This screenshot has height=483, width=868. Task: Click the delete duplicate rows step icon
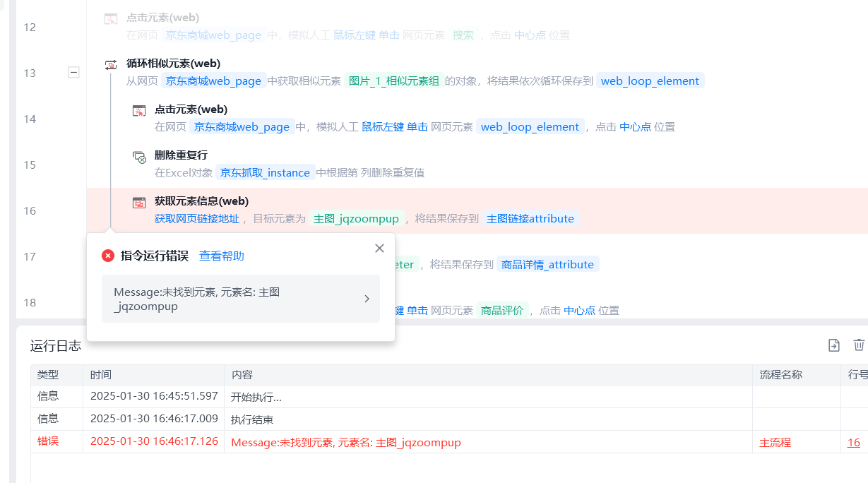[x=139, y=156]
